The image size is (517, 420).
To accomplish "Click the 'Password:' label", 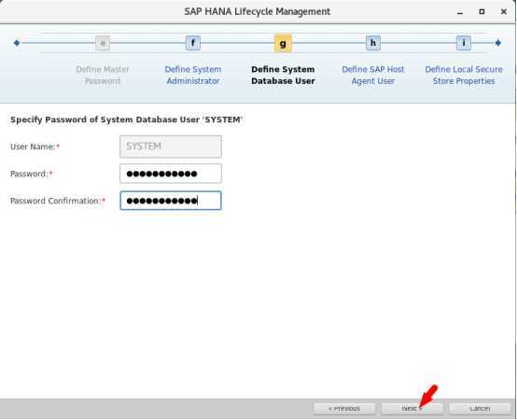I will (x=29, y=174).
